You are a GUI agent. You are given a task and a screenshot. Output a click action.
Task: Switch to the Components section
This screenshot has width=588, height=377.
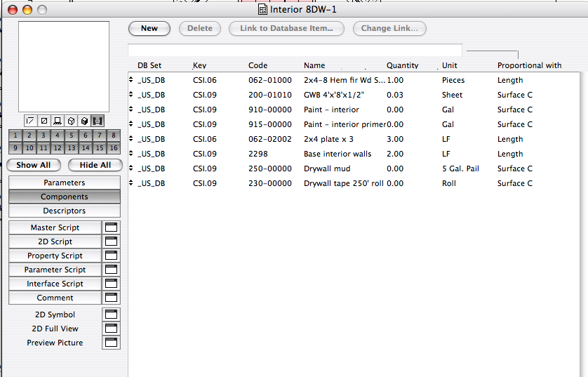pyautogui.click(x=65, y=197)
